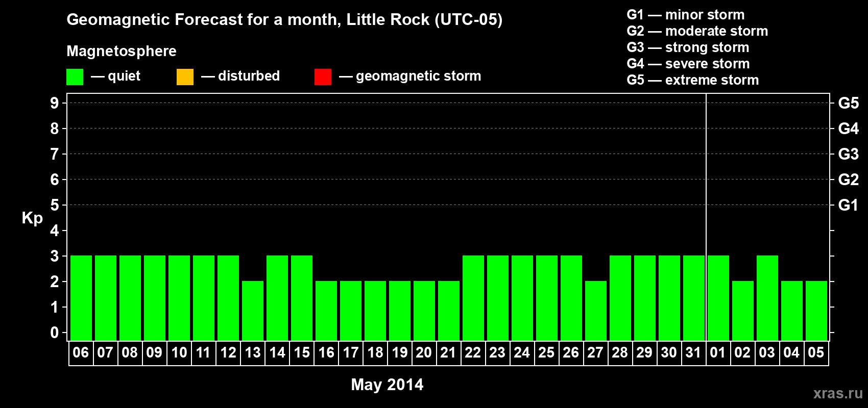The image size is (868, 408).
Task: Click the green bar for May 06
Action: (x=81, y=298)
